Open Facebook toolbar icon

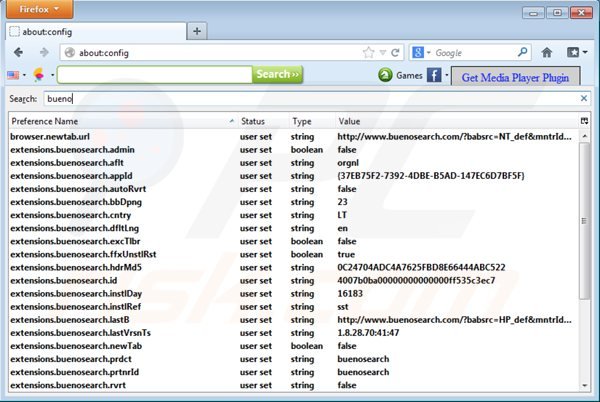434,75
